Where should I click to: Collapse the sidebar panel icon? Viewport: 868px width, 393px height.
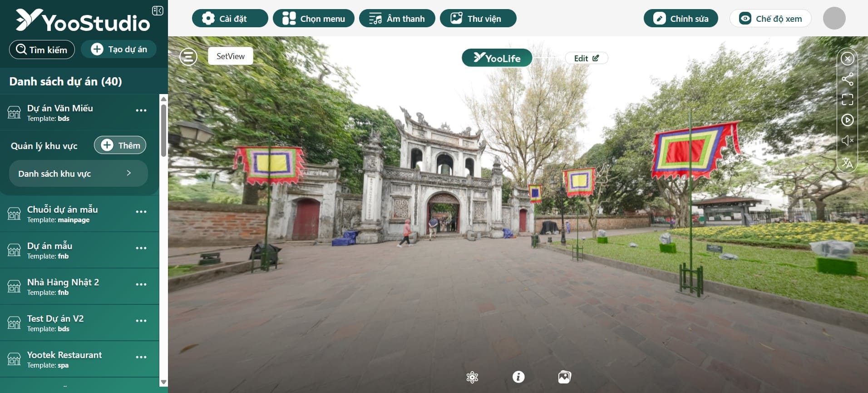pos(158,10)
